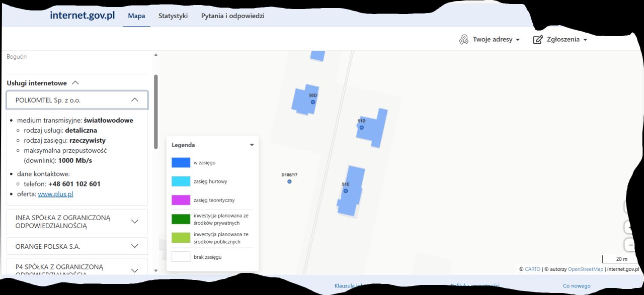
Task: Open Pytania i odpowiedzi tab
Action: point(233,16)
